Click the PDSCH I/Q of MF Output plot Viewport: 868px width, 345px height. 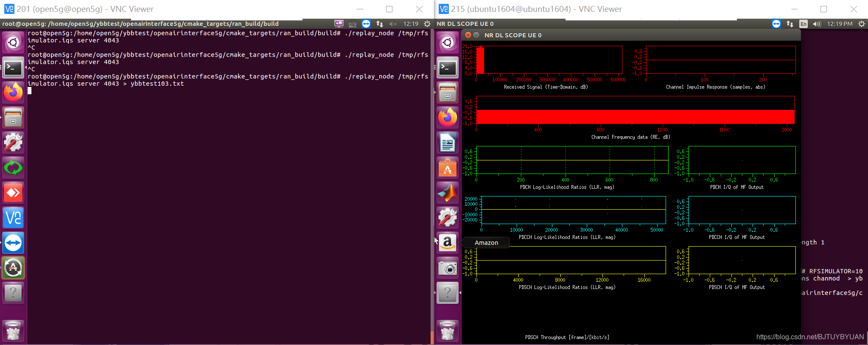coord(742,260)
